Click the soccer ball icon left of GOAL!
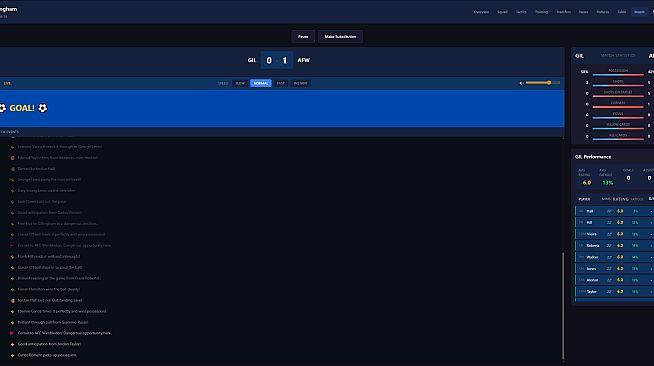 [2, 108]
